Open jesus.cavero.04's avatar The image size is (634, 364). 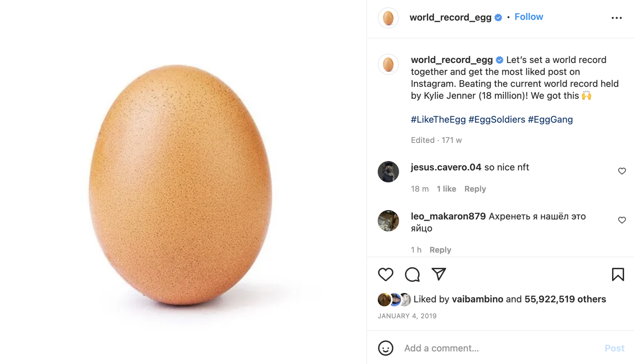[x=388, y=172]
